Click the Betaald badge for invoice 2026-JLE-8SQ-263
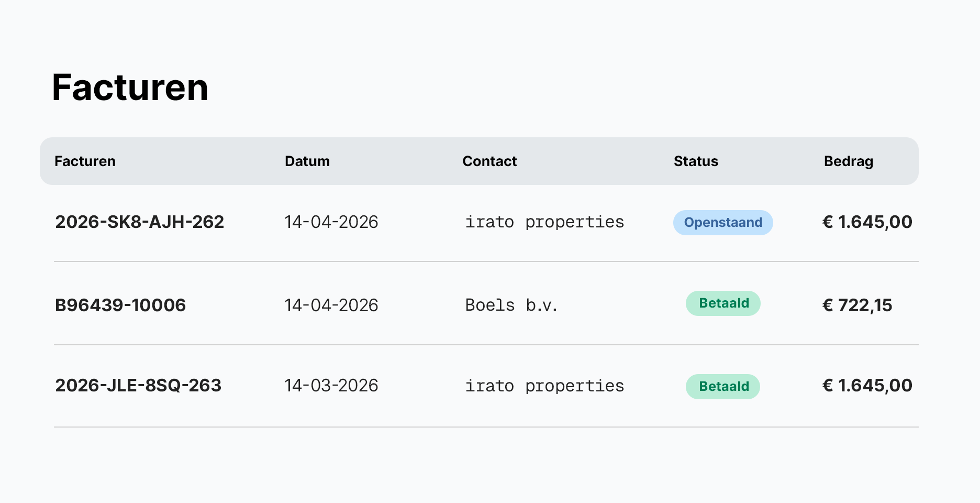 point(723,387)
